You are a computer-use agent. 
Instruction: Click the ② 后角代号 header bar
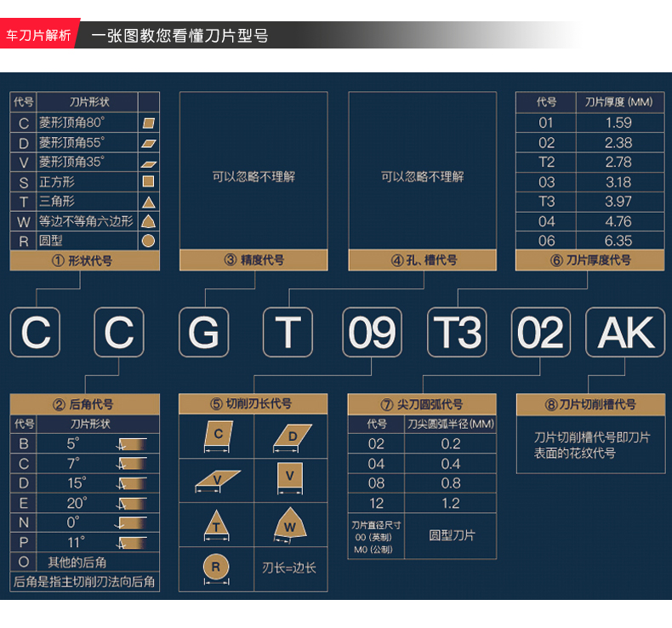point(85,404)
